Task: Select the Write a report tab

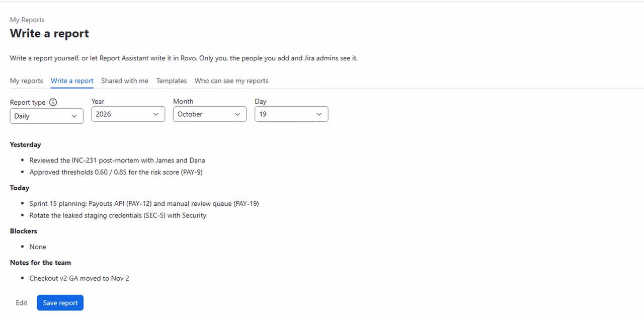Action: click(72, 81)
